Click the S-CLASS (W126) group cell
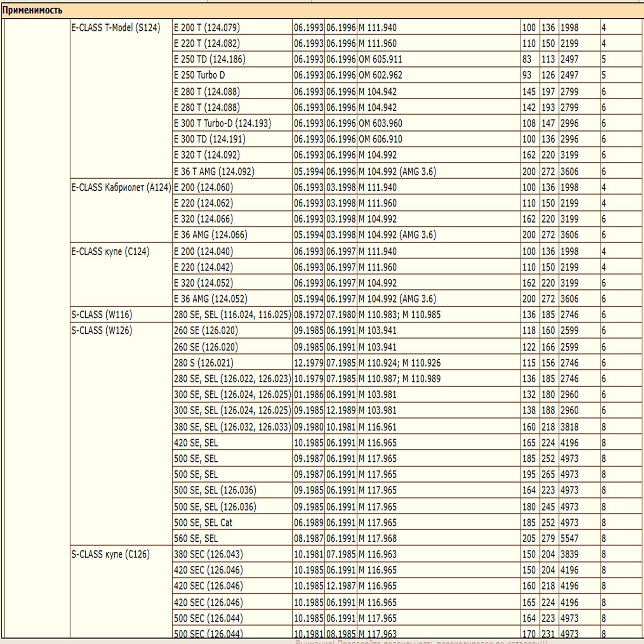Viewport: 644px width, 644px height. tap(121, 434)
